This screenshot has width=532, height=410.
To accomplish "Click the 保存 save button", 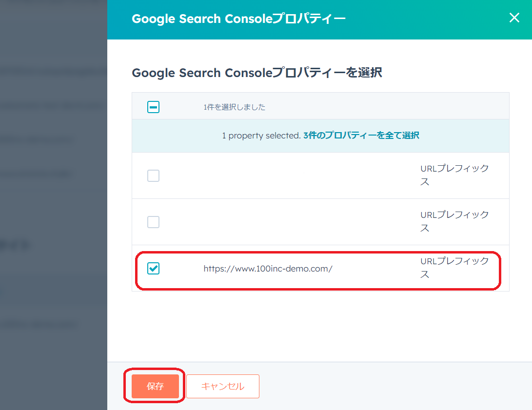I will point(155,386).
